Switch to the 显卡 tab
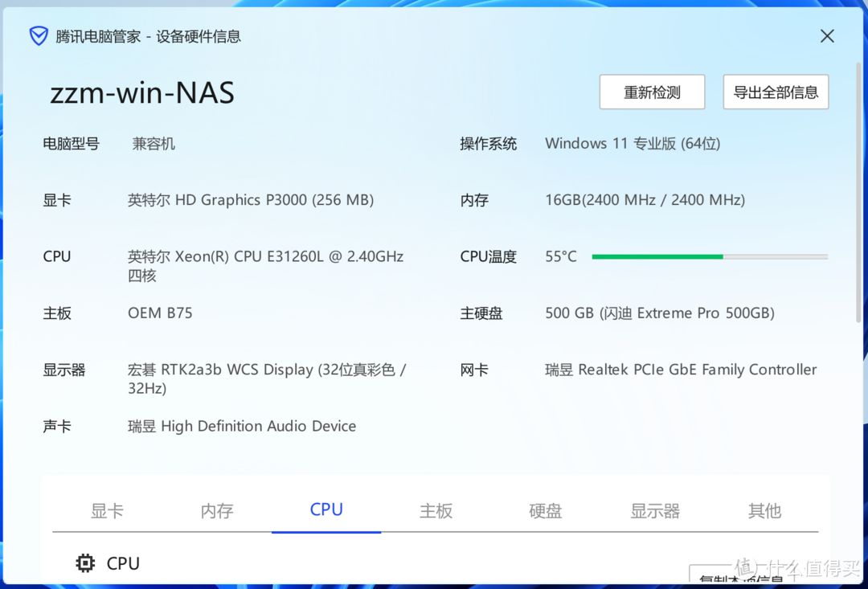The image size is (868, 589). tap(107, 510)
